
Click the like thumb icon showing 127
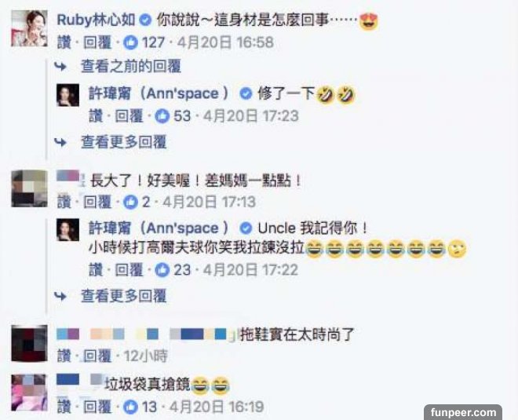pos(130,42)
